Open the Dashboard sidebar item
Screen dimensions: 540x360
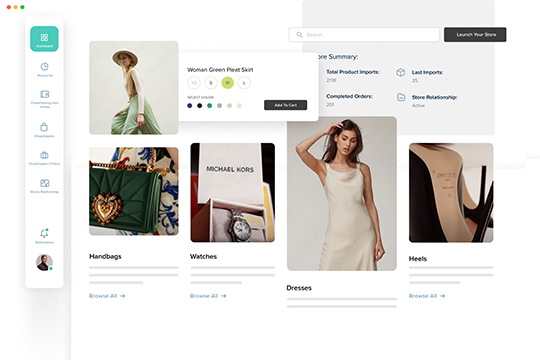pos(44,39)
